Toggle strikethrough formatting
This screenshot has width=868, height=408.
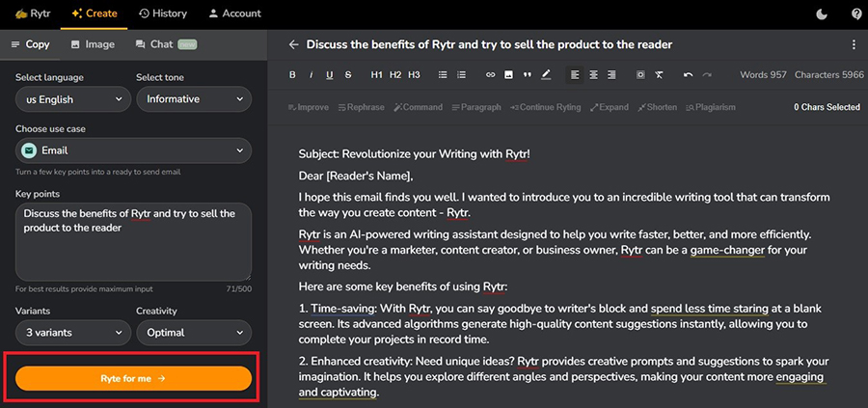pos(348,75)
